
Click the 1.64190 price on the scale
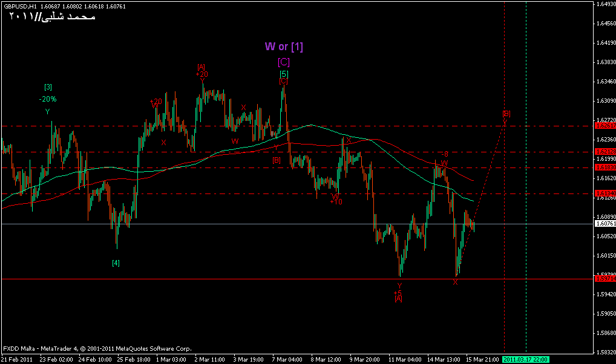coord(605,42)
